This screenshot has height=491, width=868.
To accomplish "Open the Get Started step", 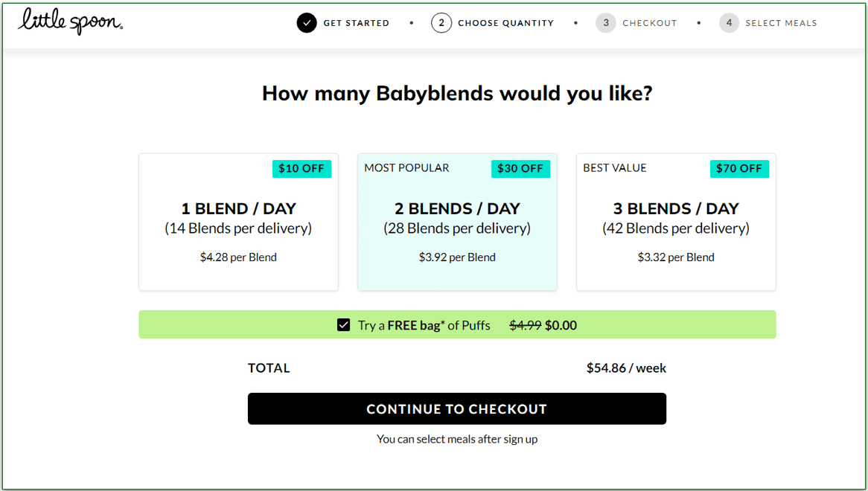I will tap(356, 23).
